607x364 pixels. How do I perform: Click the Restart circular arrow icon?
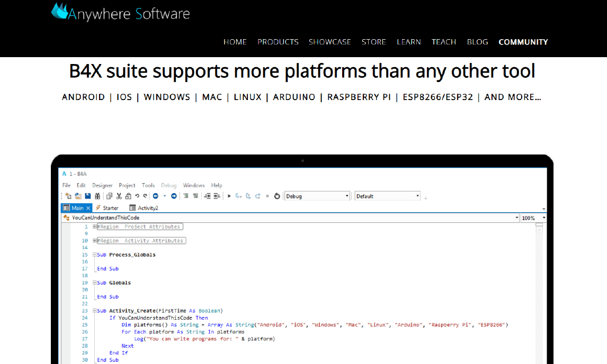click(x=277, y=196)
